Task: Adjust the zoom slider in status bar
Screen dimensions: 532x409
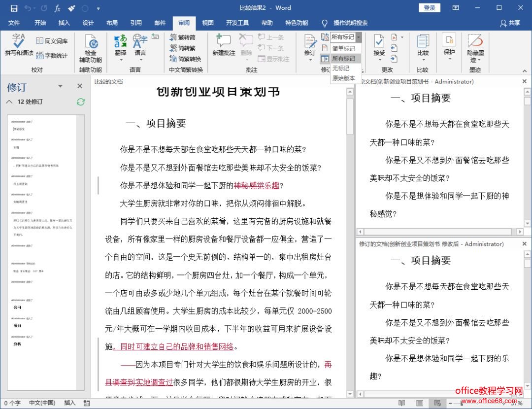Action: pos(463,403)
